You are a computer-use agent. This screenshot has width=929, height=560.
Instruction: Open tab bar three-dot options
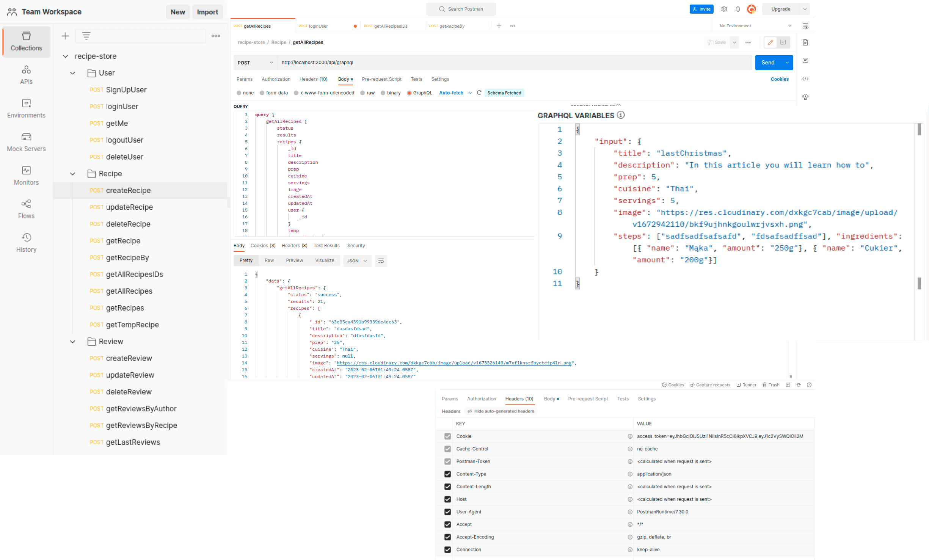513,26
